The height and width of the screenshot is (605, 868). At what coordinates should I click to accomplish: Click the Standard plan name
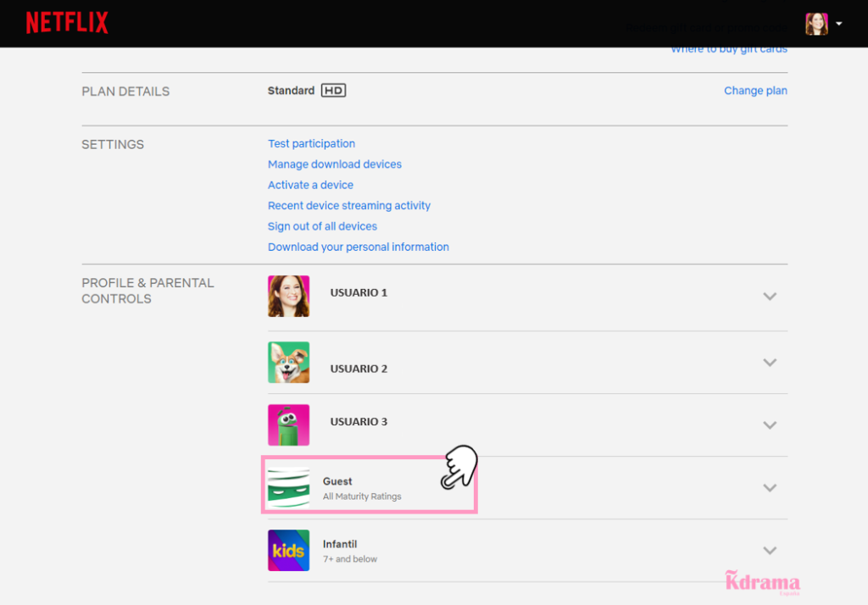click(x=292, y=91)
